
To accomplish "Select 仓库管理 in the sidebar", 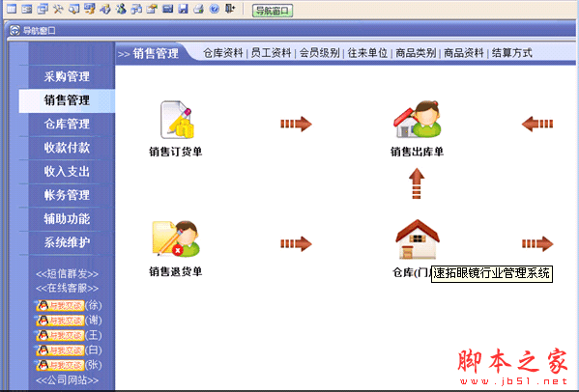I will [x=68, y=124].
